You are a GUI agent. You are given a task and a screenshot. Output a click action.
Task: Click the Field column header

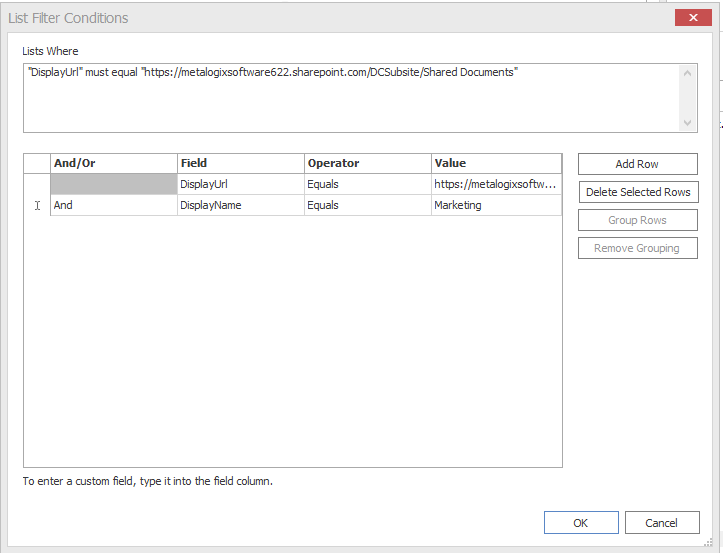[240, 163]
